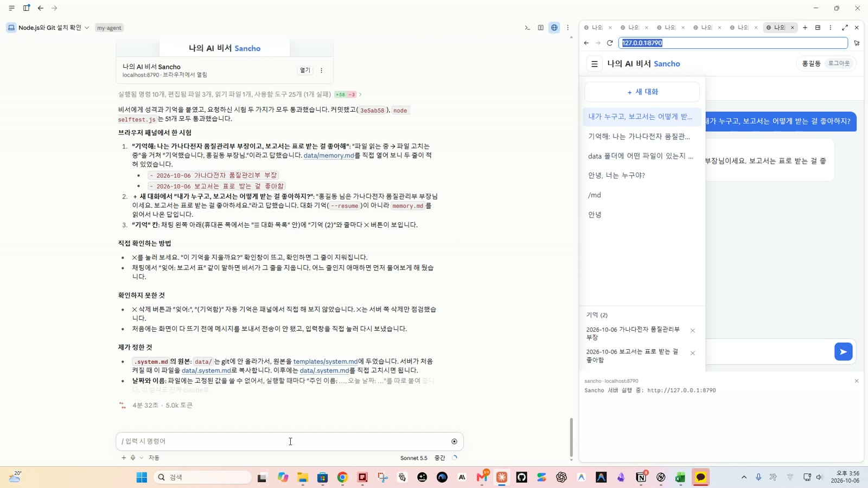The image size is (868, 488).
Task: Add attachment with plus icon below prompt
Action: coord(124,458)
